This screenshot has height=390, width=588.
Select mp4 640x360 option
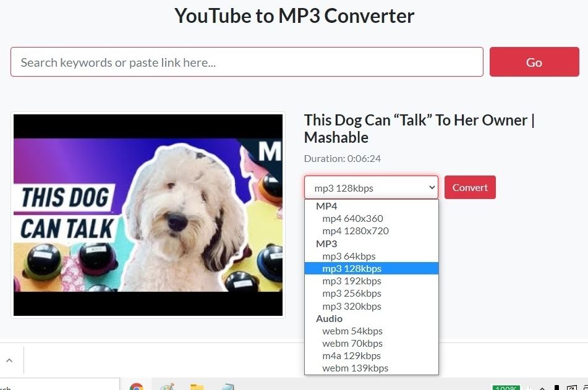[352, 218]
